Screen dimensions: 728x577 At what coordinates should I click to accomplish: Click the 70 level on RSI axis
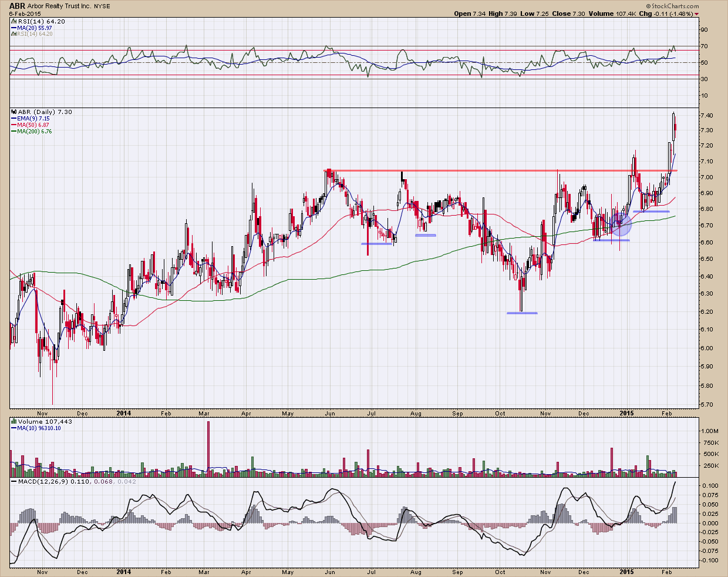point(705,46)
